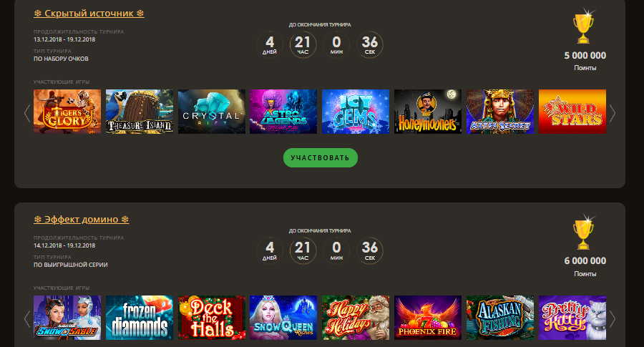Show previous games in first tournament carousel

(27, 113)
